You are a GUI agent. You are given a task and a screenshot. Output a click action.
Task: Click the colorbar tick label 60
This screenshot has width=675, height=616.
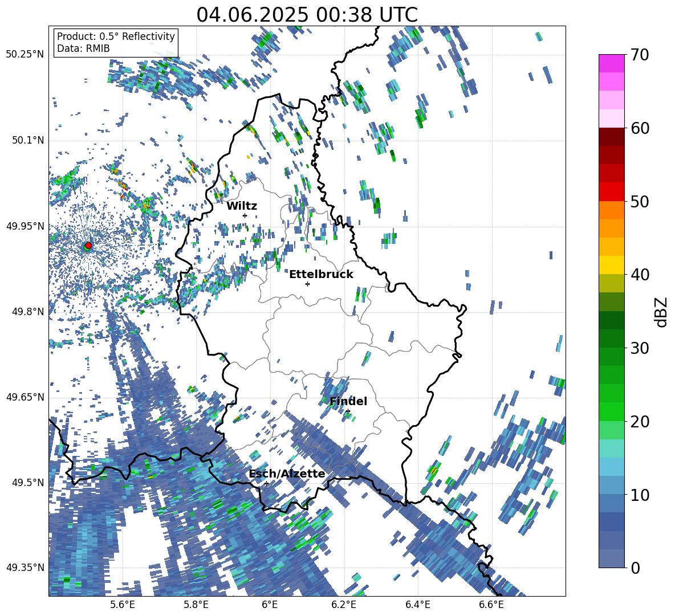[640, 128]
